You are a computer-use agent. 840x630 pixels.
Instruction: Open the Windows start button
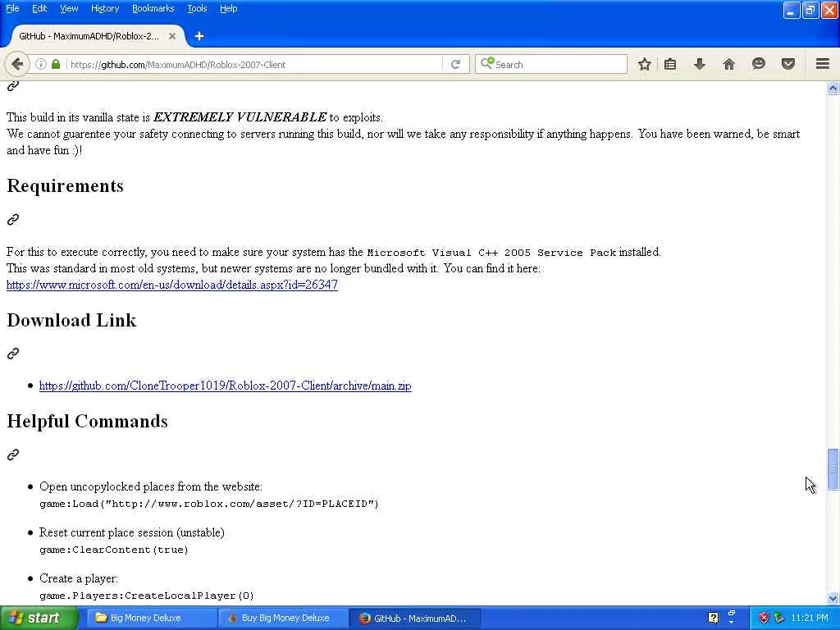click(39, 618)
